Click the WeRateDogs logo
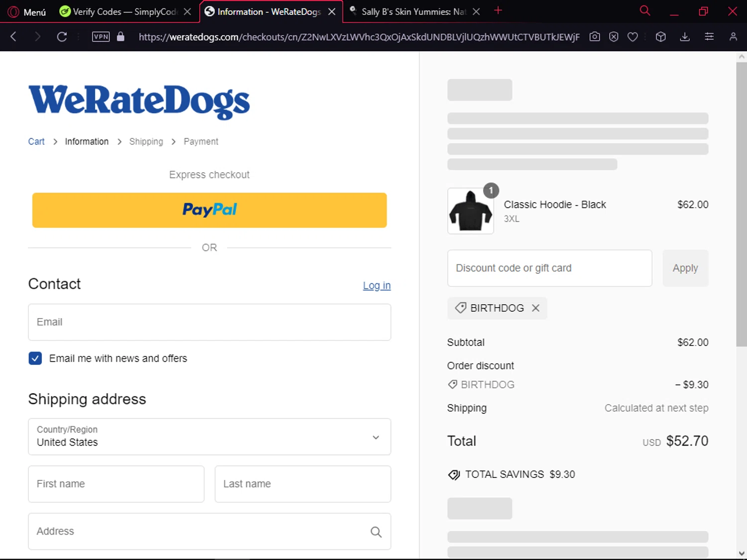Viewport: 747px width, 560px height. pos(139,101)
